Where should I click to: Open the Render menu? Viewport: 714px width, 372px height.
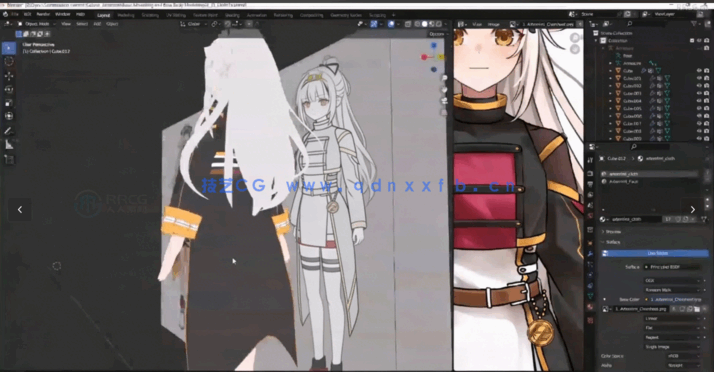43,15
